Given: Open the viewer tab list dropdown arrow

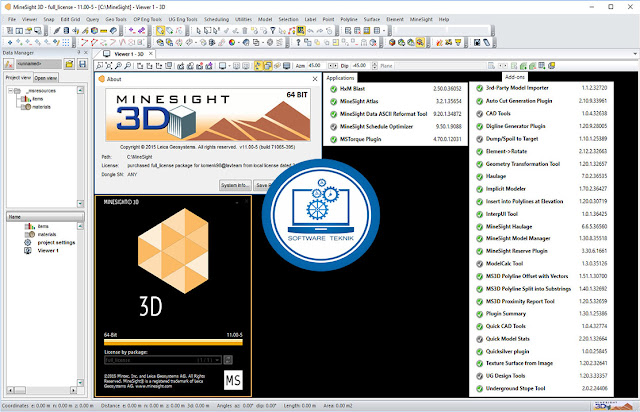Looking at the screenshot, I should (635, 54).
